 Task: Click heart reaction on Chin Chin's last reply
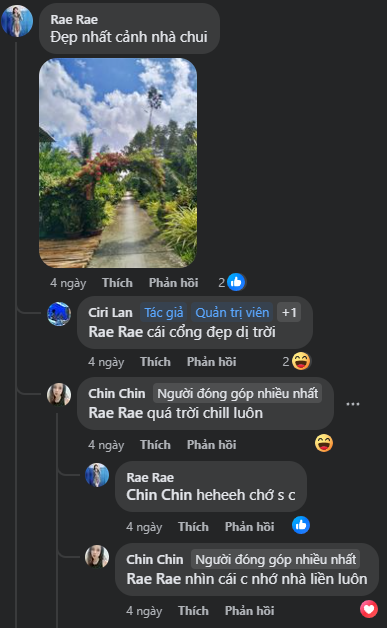[369, 609]
